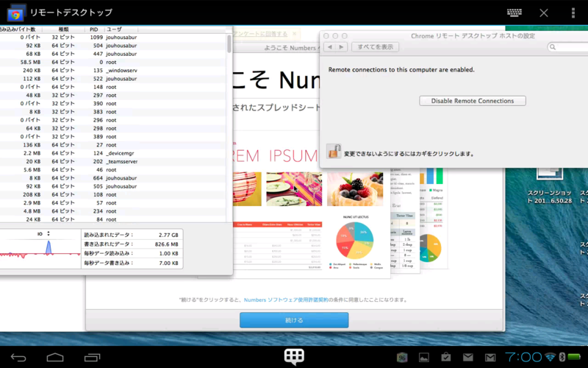
Task: Click the 826.6 MB 書き込まれたデータ value
Action: tap(167, 244)
